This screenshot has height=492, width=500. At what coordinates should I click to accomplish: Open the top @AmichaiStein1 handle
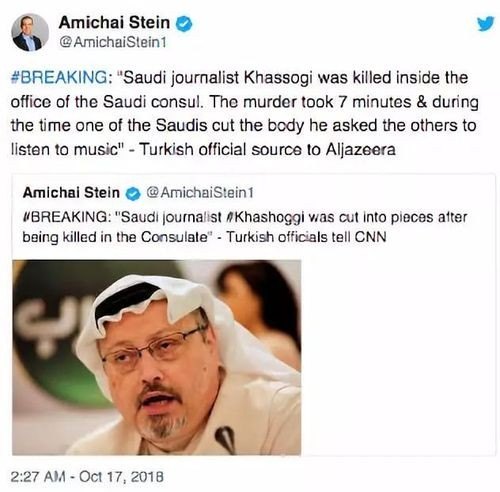point(113,43)
